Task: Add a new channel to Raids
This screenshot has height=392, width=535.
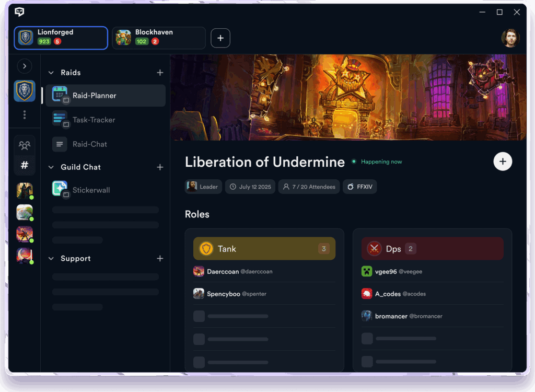Action: (160, 73)
